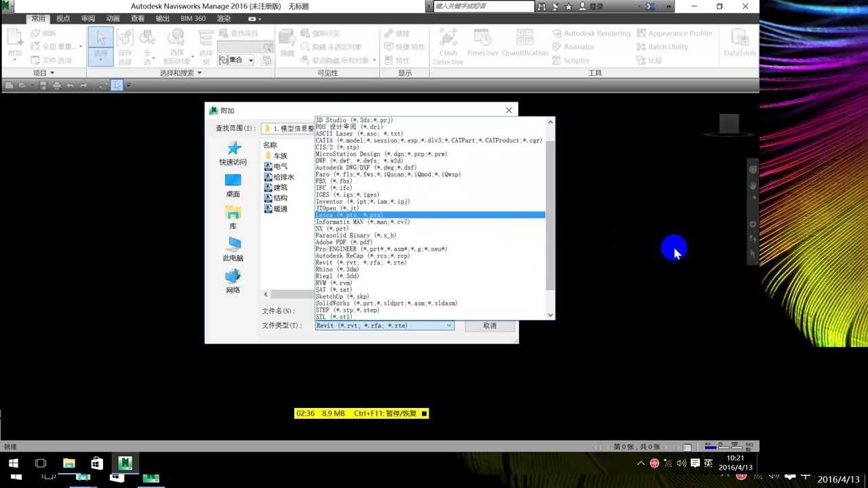Open the Quantification tool
This screenshot has width=868, height=488.
click(525, 43)
